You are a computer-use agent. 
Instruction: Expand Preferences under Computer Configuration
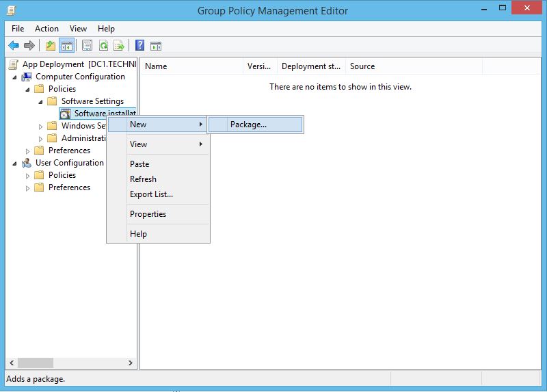28,151
